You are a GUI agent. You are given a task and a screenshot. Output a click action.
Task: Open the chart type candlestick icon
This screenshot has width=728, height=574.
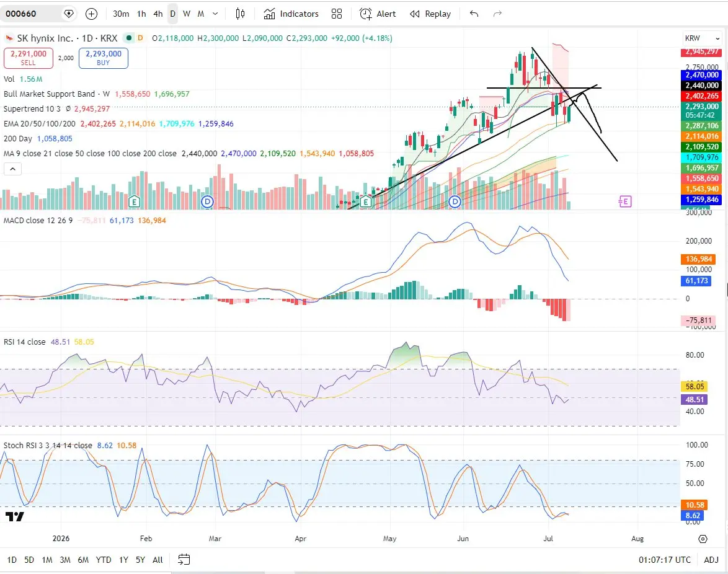(240, 14)
